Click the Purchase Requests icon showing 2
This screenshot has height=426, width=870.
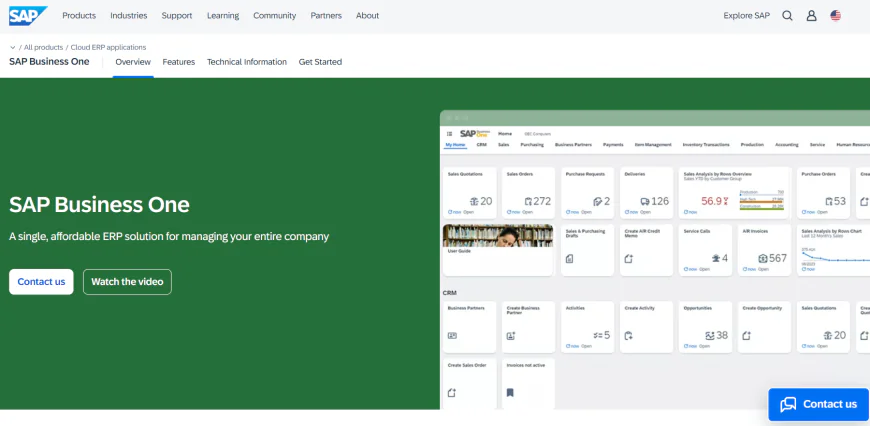click(x=598, y=201)
